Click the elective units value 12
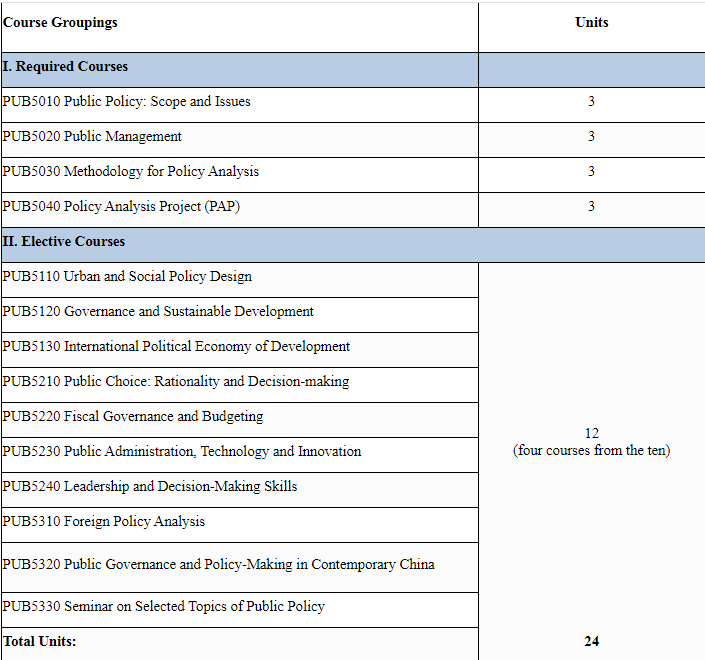 pyautogui.click(x=592, y=433)
